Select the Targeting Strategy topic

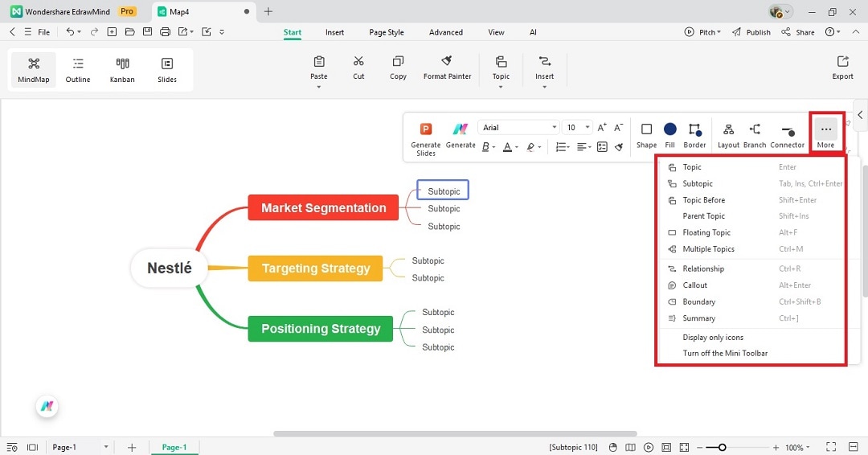[x=316, y=268]
